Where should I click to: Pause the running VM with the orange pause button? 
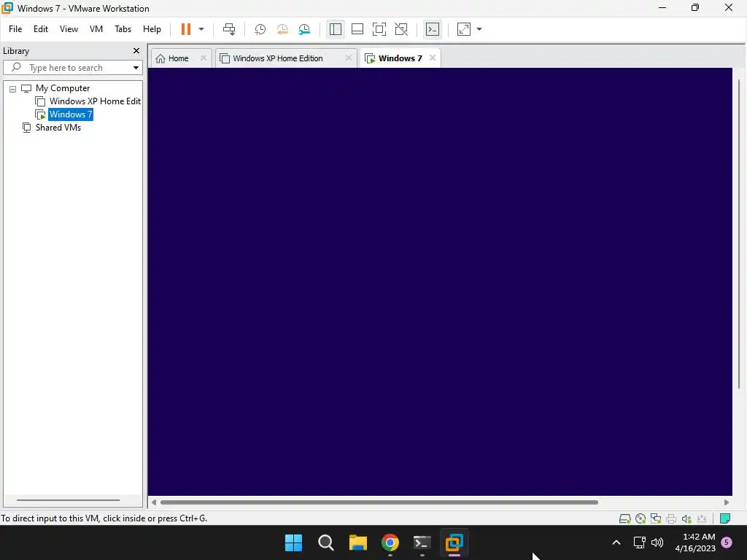186,29
